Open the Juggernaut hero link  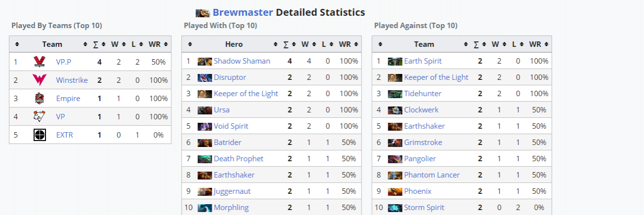232,191
